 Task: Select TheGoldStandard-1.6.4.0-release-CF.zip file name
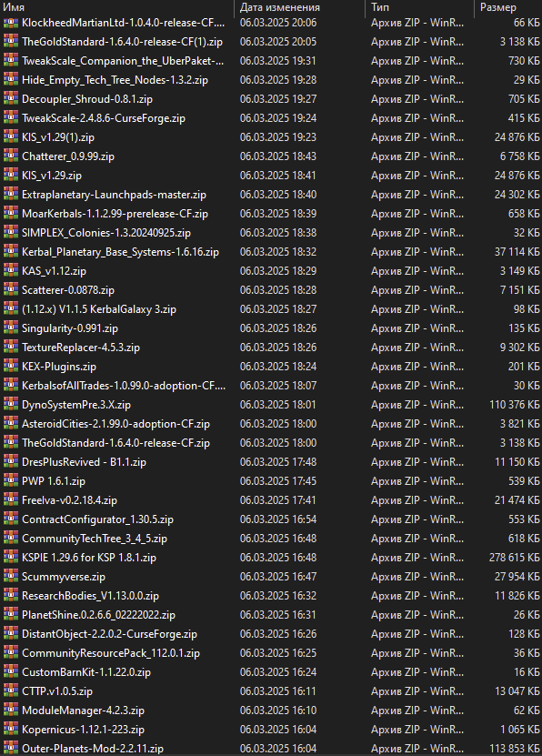pyautogui.click(x=115, y=443)
